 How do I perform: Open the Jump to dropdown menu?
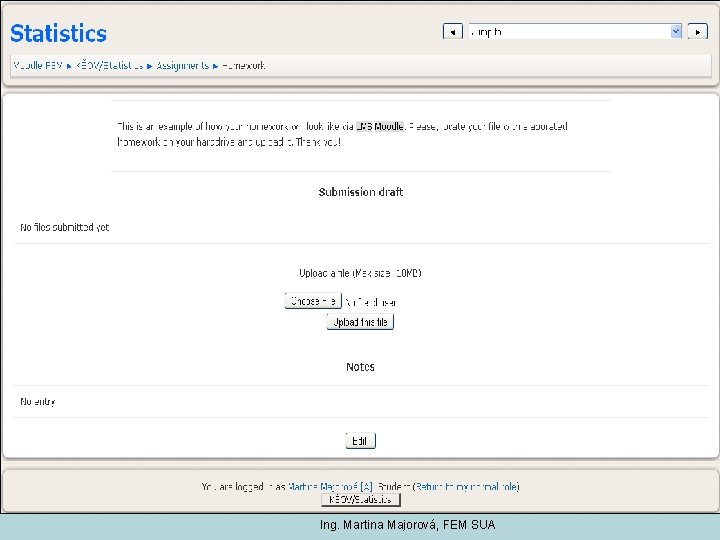[x=575, y=32]
